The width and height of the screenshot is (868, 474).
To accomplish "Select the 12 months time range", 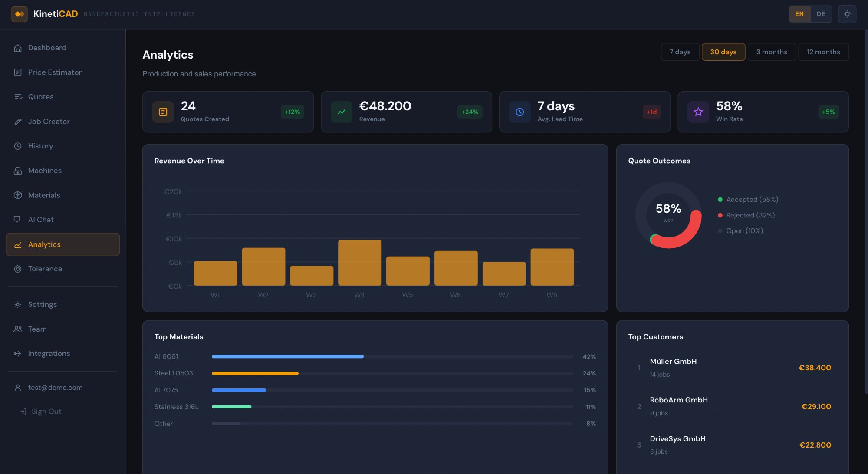I will pyautogui.click(x=823, y=52).
